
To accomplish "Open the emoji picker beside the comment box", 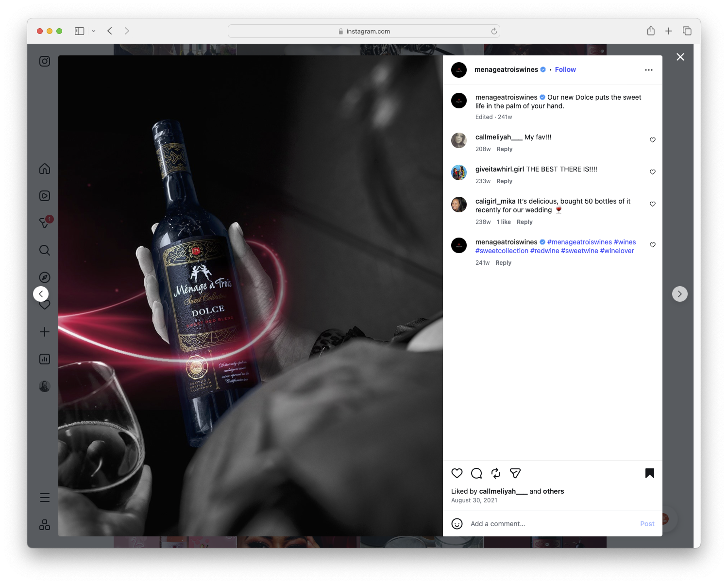I will (x=457, y=524).
